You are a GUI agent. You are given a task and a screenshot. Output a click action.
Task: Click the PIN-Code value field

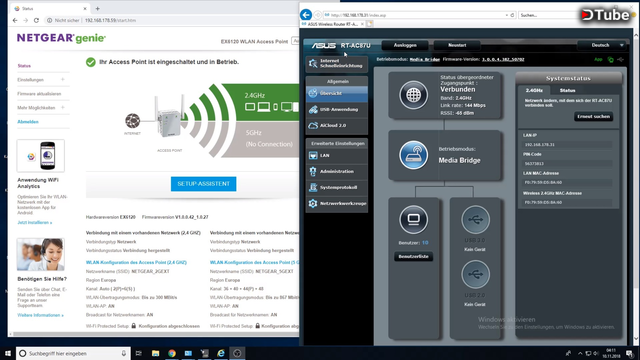pyautogui.click(x=567, y=164)
